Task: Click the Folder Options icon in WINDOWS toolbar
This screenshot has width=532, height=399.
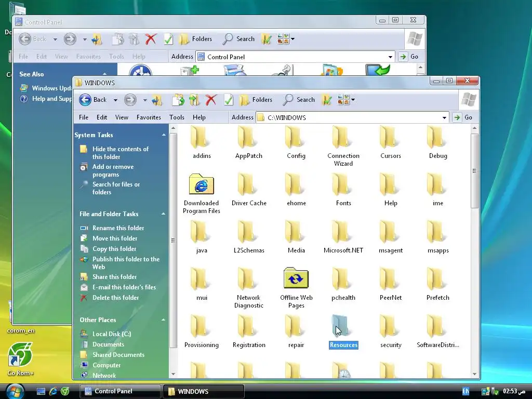Action: [x=326, y=100]
